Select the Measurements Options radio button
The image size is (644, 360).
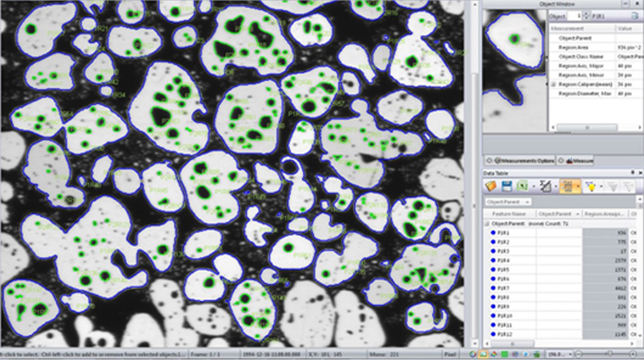[x=490, y=160]
